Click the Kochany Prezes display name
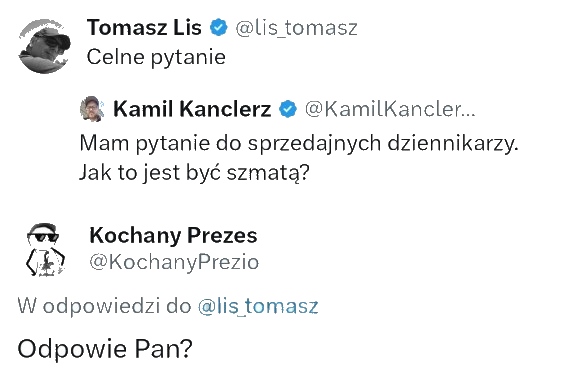Viewport: 563px width, 369px height. (173, 236)
